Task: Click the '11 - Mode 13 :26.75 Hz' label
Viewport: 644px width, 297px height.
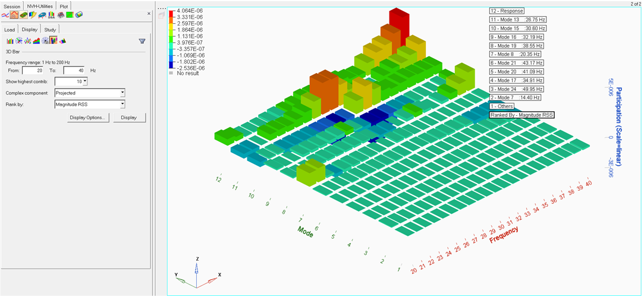Action: (518, 20)
